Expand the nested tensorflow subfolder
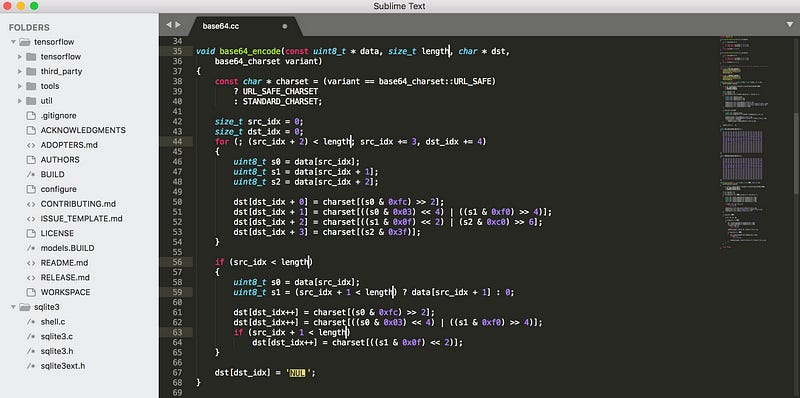The width and height of the screenshot is (800, 398). tap(20, 57)
